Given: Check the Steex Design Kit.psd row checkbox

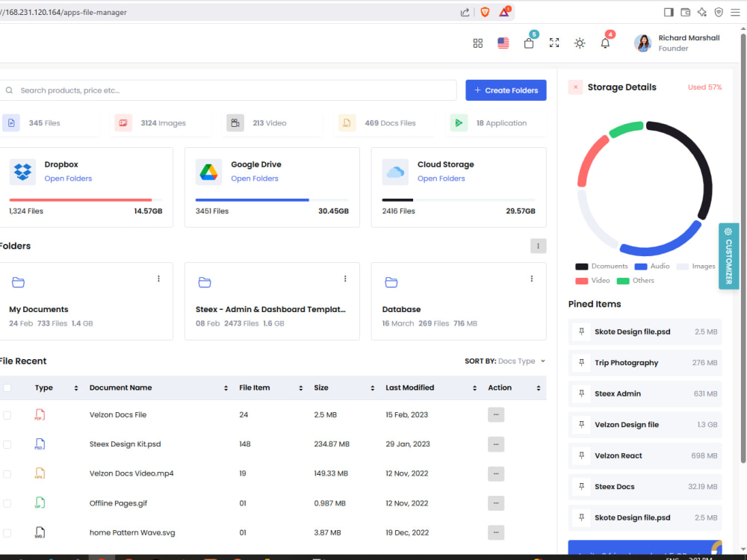Looking at the screenshot, I should 7,445.
